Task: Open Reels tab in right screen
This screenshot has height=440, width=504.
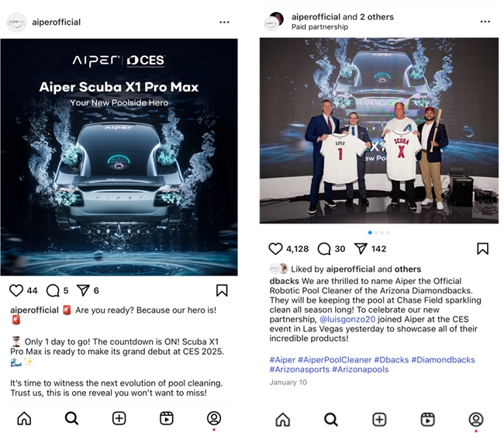Action: point(427,419)
